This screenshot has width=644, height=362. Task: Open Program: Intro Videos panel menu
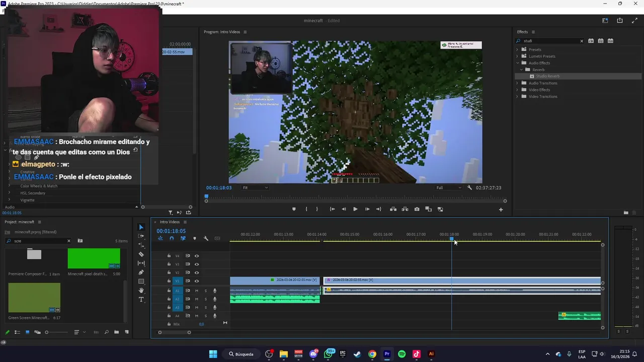pos(245,32)
